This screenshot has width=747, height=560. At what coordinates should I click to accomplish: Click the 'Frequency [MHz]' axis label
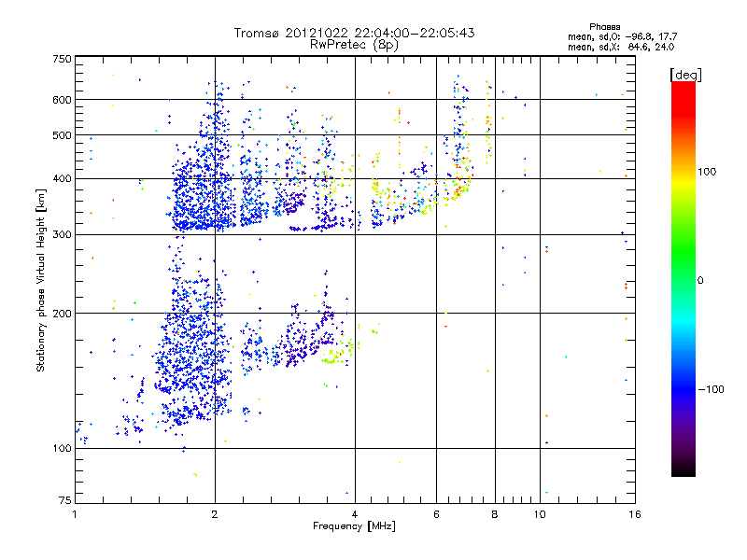pyautogui.click(x=354, y=526)
